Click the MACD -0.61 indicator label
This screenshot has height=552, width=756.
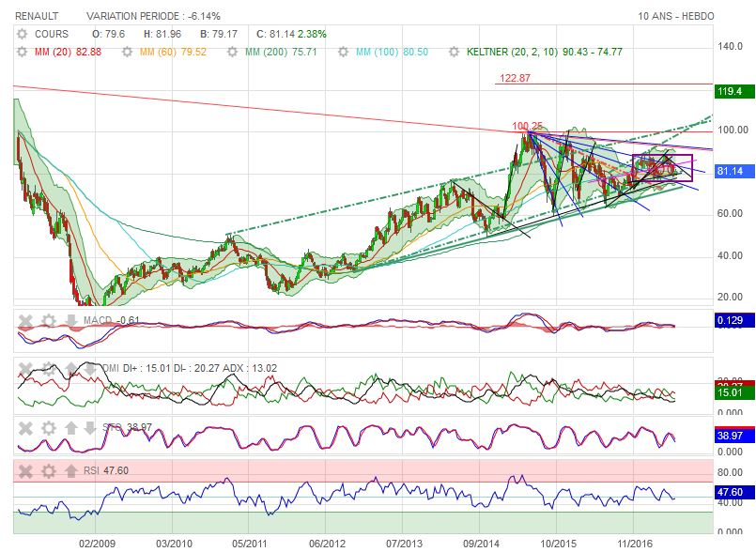(x=112, y=320)
